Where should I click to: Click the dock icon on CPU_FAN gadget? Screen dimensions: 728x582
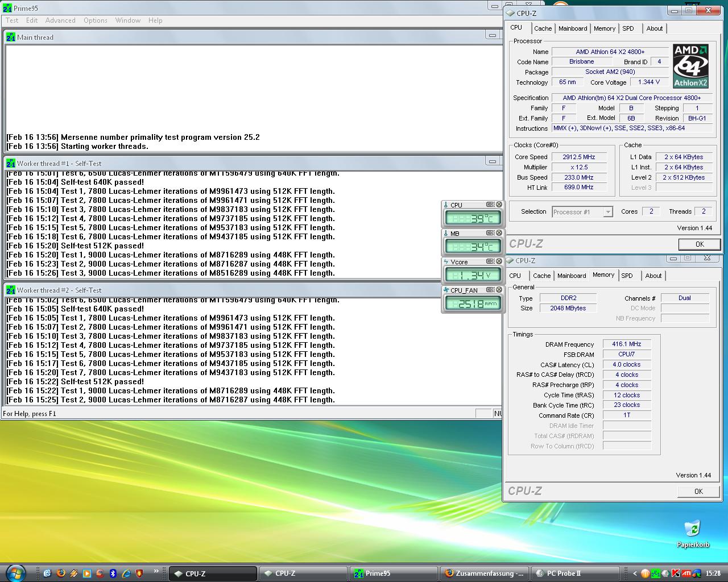point(490,290)
